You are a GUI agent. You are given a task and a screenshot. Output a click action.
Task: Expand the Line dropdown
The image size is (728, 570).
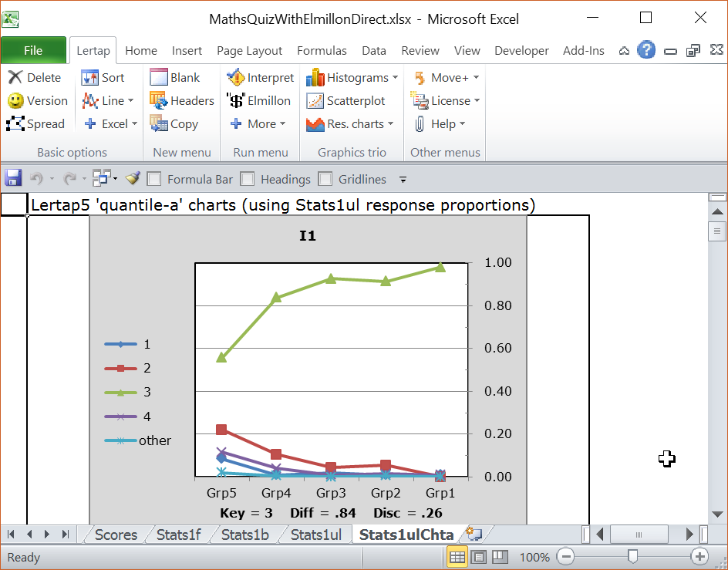pyautogui.click(x=131, y=100)
